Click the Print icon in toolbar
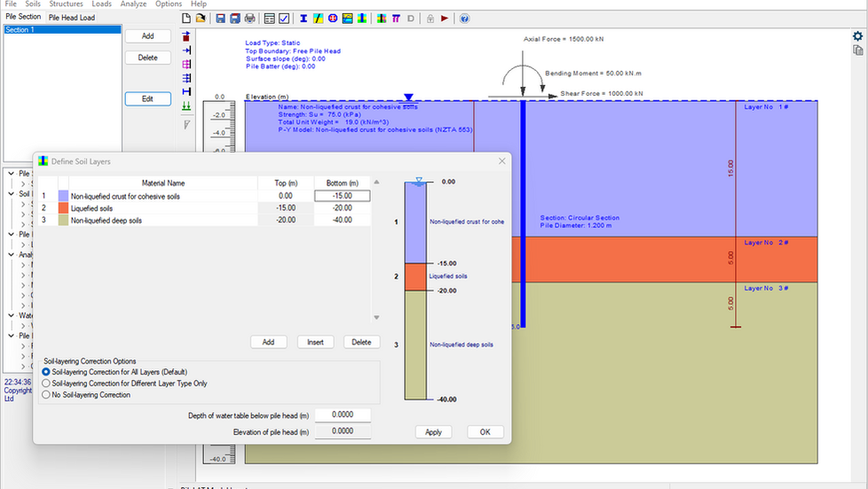The image size is (868, 489). pos(249,19)
